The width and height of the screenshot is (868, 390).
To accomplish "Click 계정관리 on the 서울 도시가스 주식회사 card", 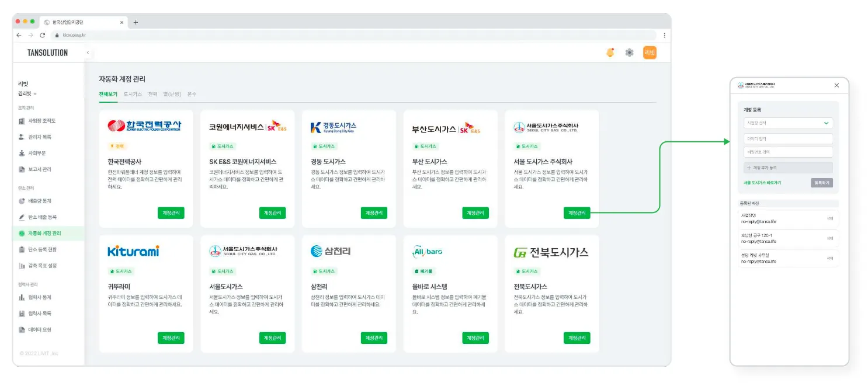I will 577,213.
